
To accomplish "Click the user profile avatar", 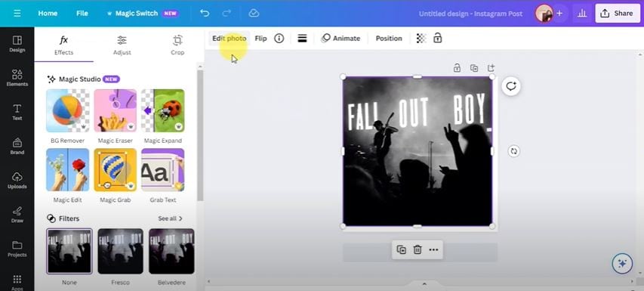I will (x=544, y=13).
